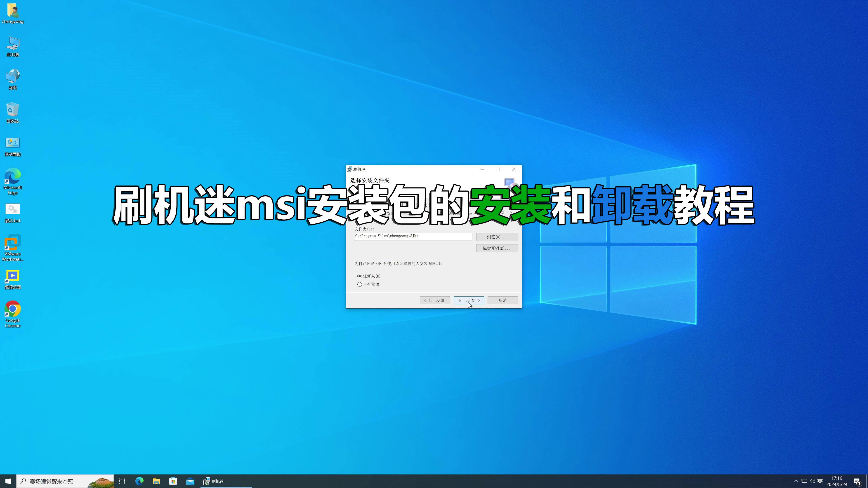Launch Edge from the taskbar
This screenshot has width=868, height=488.
(x=139, y=481)
